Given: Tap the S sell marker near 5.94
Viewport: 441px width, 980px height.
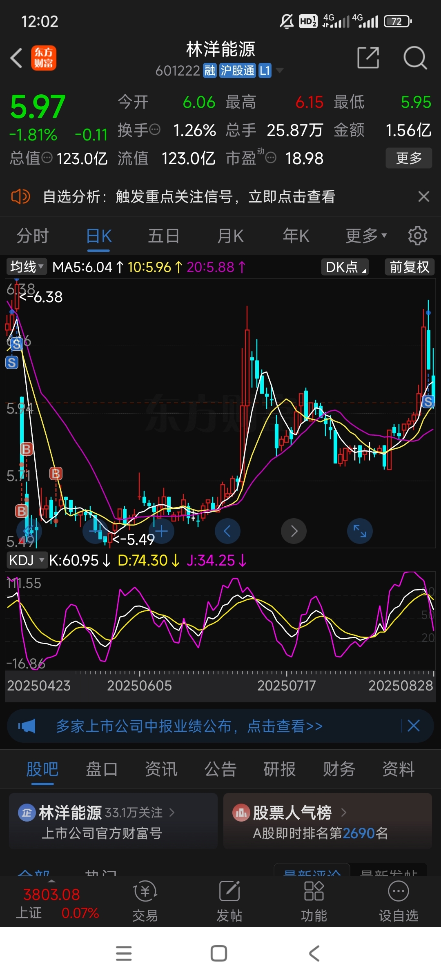Looking at the screenshot, I should pyautogui.click(x=428, y=402).
